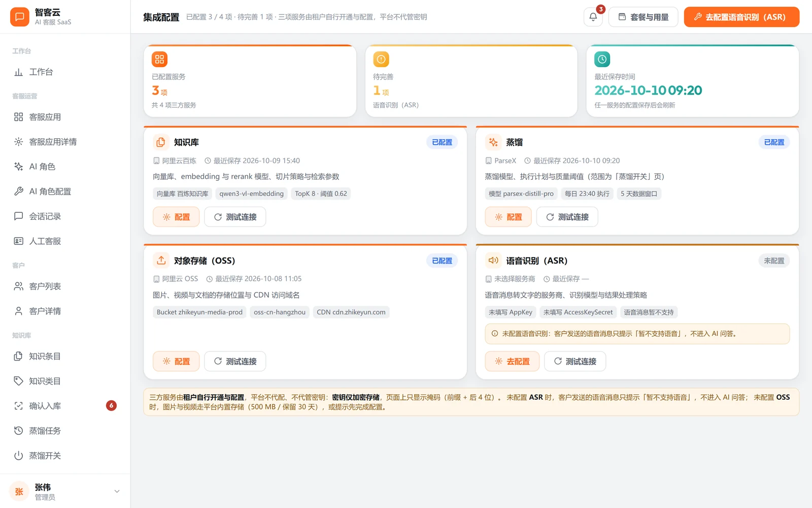Click the CDN cdn.zhikeyun.com tag
This screenshot has height=508, width=812.
[x=351, y=312]
